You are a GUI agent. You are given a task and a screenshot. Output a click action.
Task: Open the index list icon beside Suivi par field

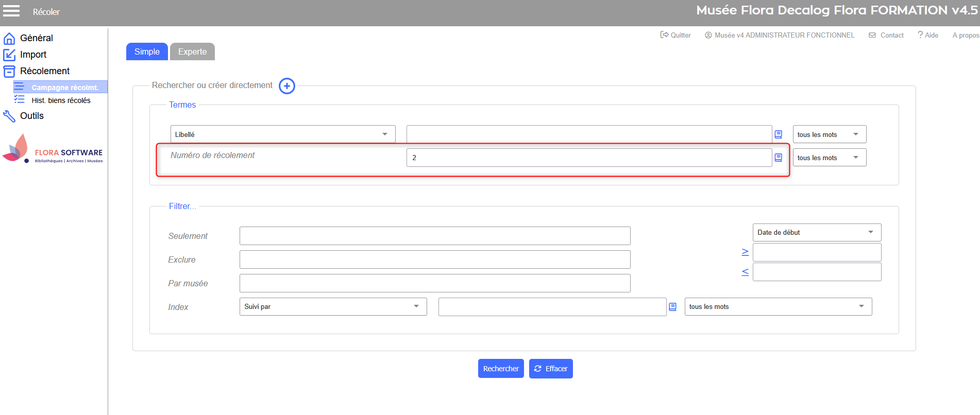coord(672,307)
